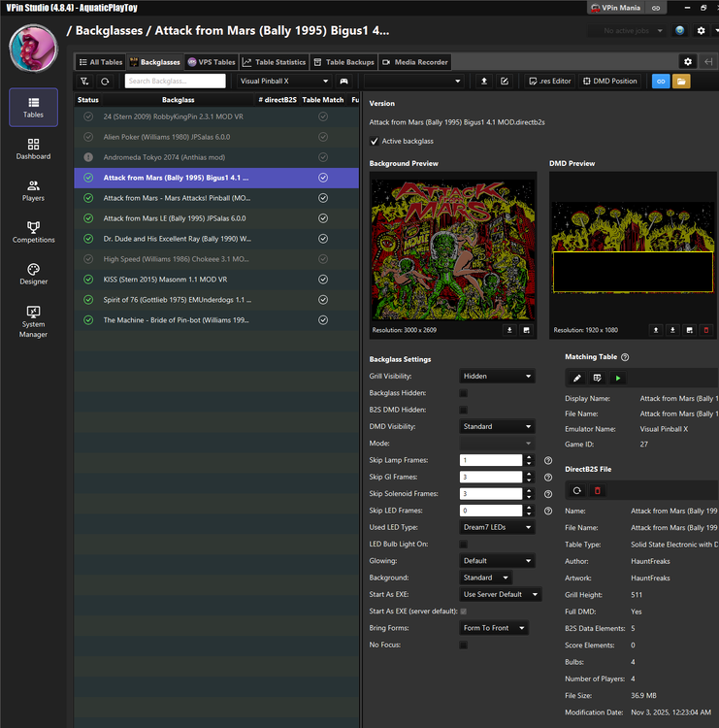
Task: Open the Designer section
Action: point(33,275)
